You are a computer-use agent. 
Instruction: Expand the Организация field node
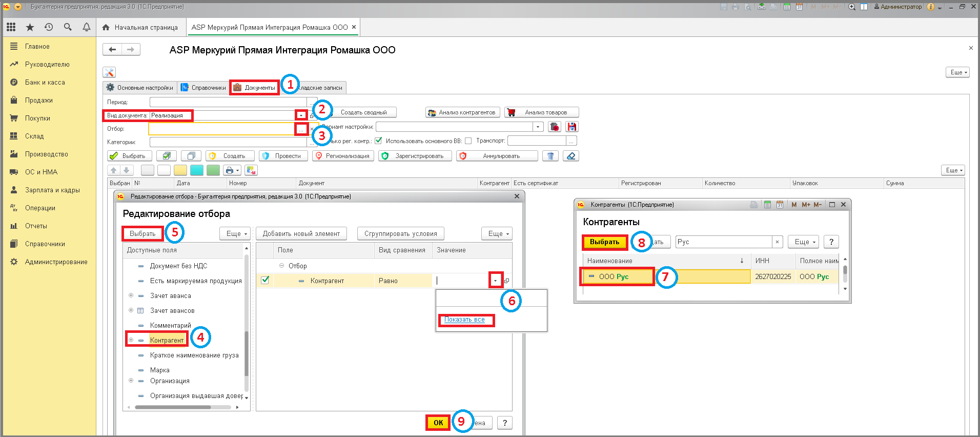point(131,381)
